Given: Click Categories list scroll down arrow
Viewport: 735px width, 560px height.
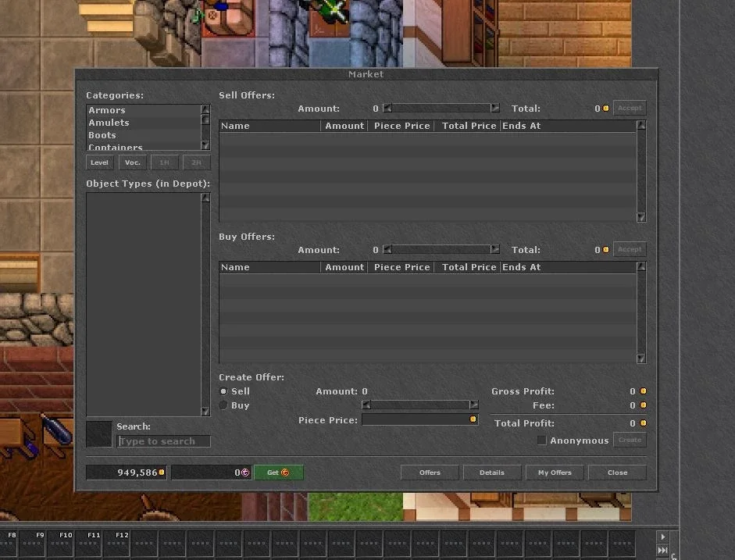Looking at the screenshot, I should [205, 144].
